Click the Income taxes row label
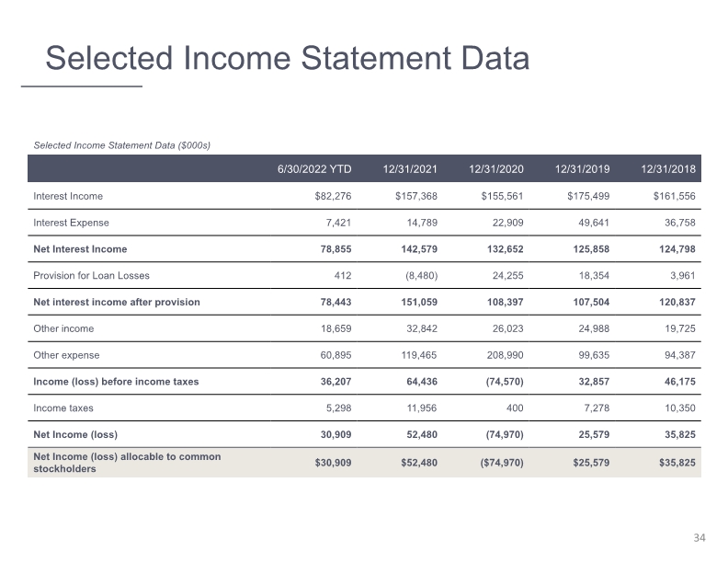The height and width of the screenshot is (563, 728). 63,408
